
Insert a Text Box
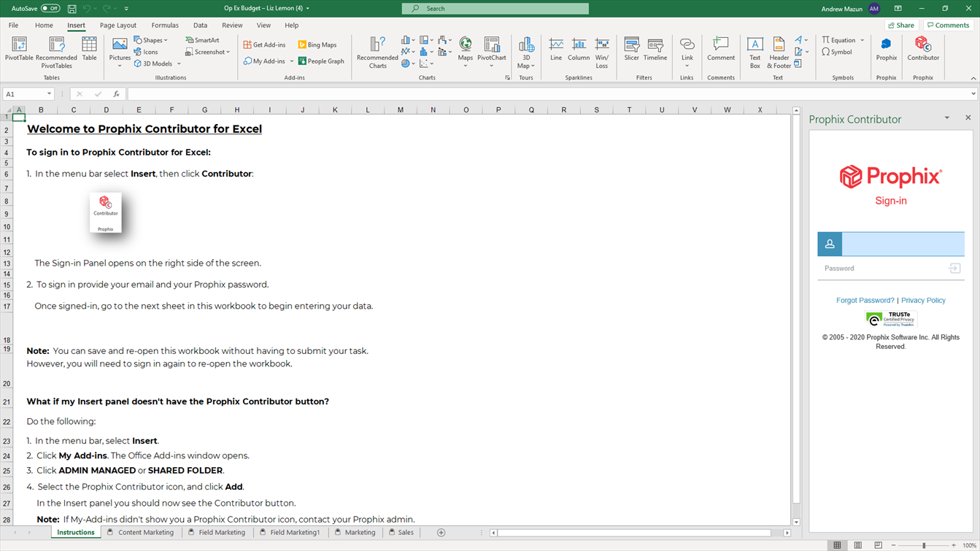click(755, 53)
